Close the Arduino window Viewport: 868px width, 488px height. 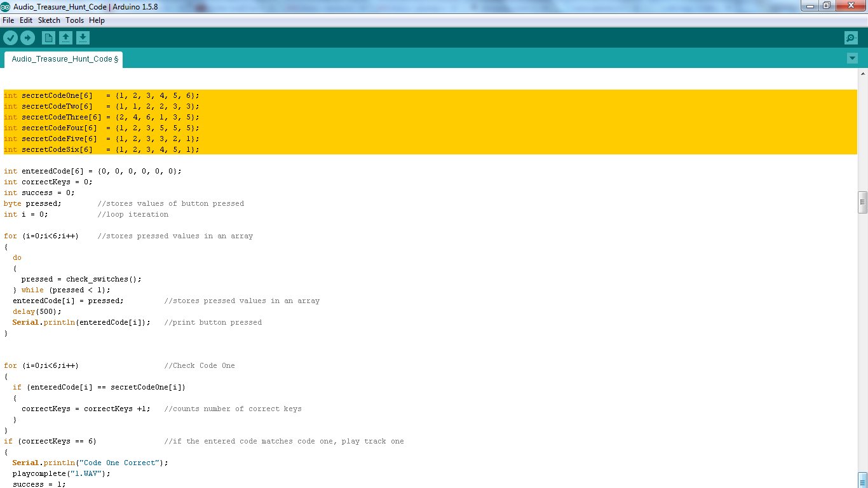point(850,6)
